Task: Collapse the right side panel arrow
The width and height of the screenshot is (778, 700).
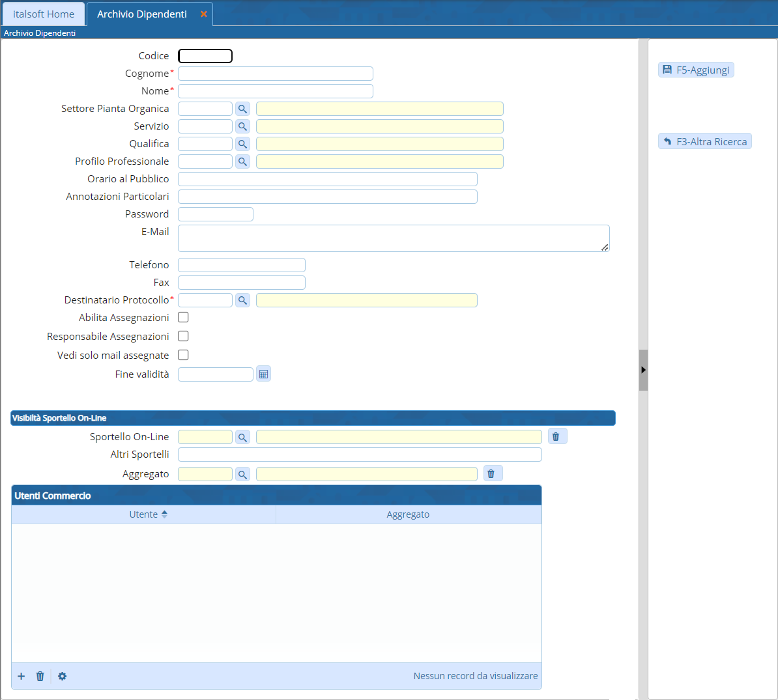Action: click(643, 370)
